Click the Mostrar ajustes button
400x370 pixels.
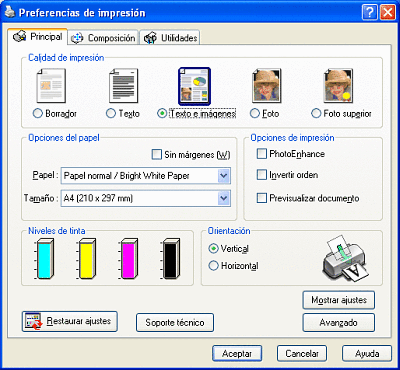(339, 300)
